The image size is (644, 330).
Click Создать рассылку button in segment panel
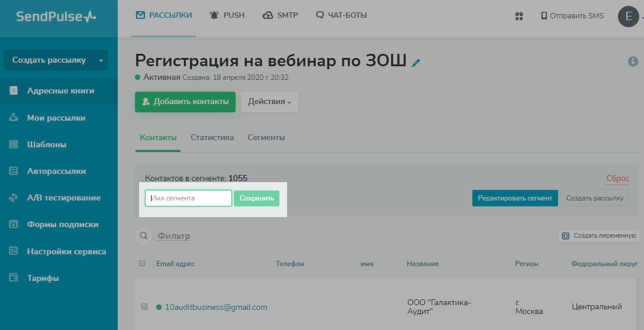[595, 198]
